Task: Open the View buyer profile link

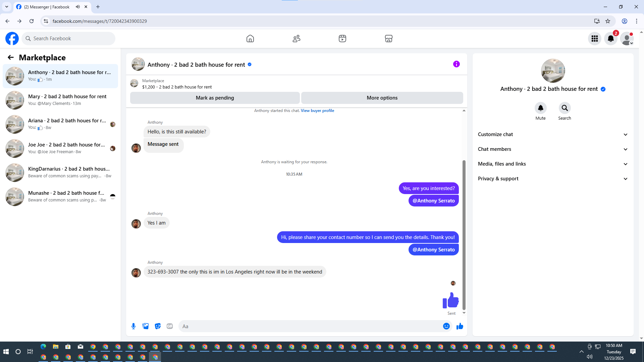Action: [x=317, y=111]
